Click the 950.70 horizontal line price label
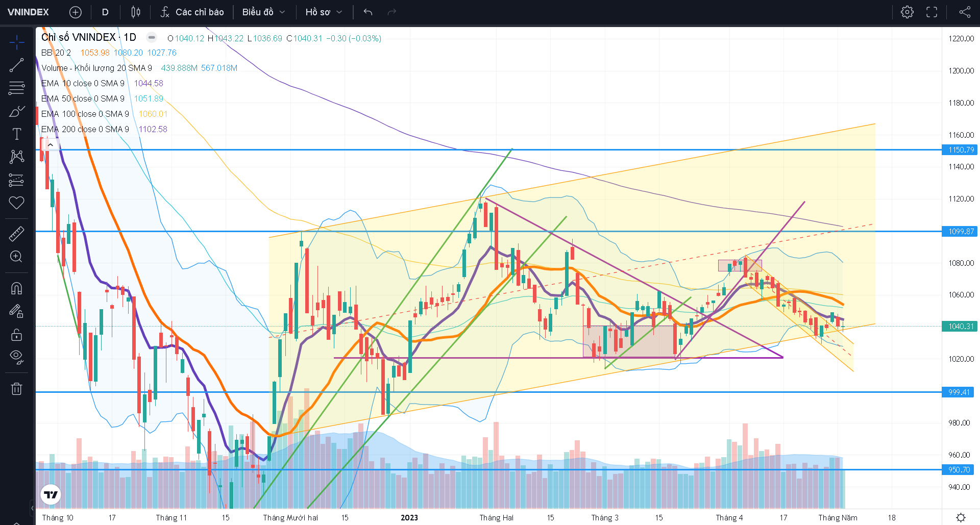The image size is (980, 525). pyautogui.click(x=958, y=469)
